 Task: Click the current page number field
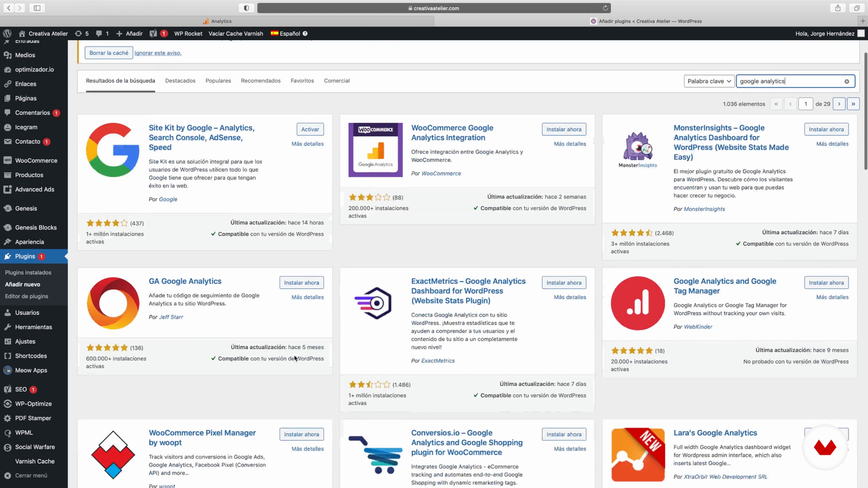tap(806, 104)
